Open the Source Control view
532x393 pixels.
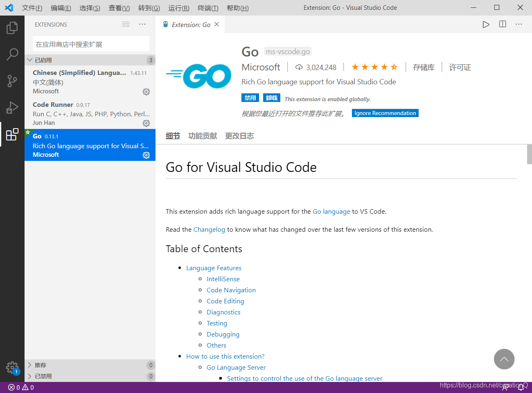(12, 81)
